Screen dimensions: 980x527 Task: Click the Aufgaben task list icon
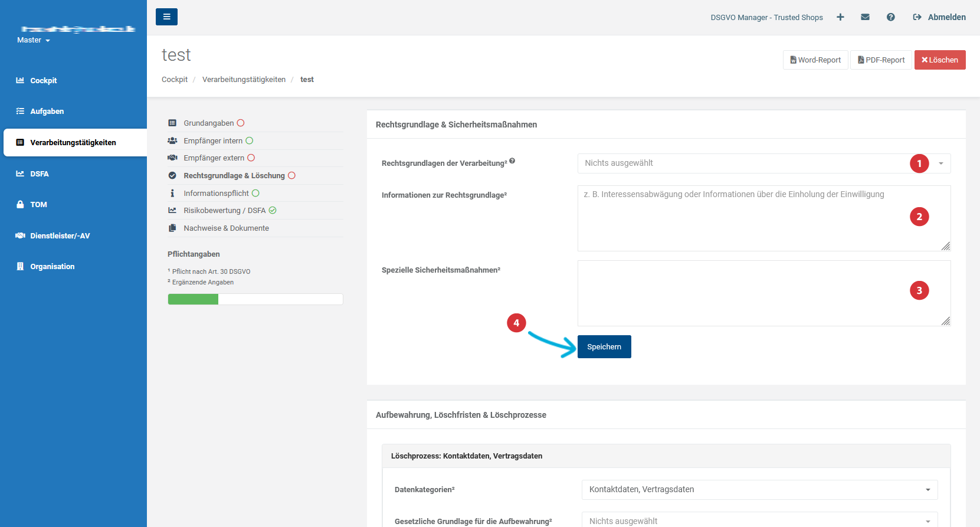point(20,111)
